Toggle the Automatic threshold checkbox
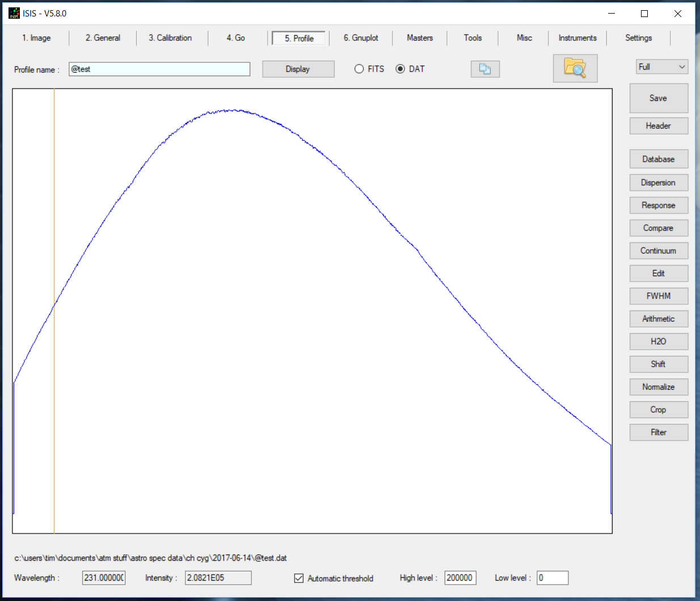Screen dimensions: 700x601 pos(299,578)
